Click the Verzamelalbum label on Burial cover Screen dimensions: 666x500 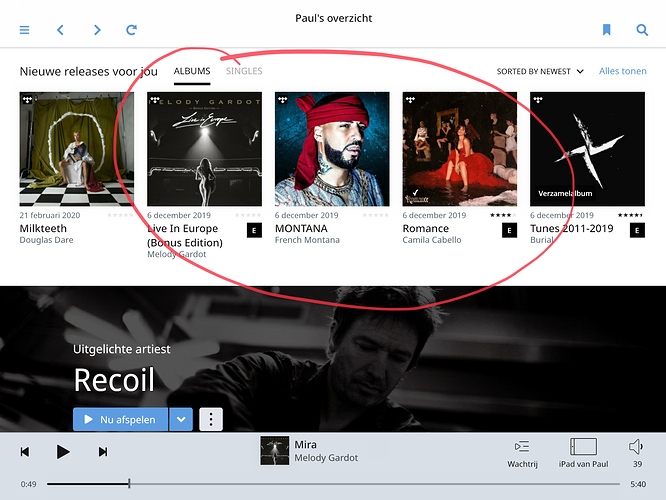coord(565,193)
